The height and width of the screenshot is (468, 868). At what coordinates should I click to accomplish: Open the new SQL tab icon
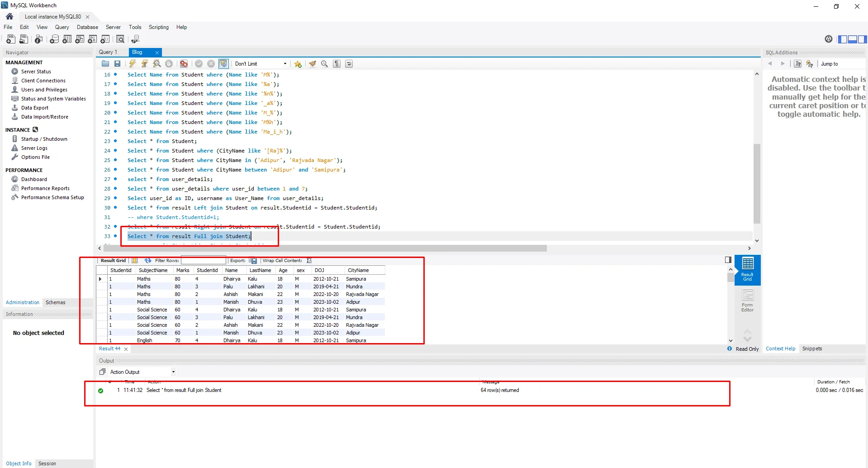point(11,39)
